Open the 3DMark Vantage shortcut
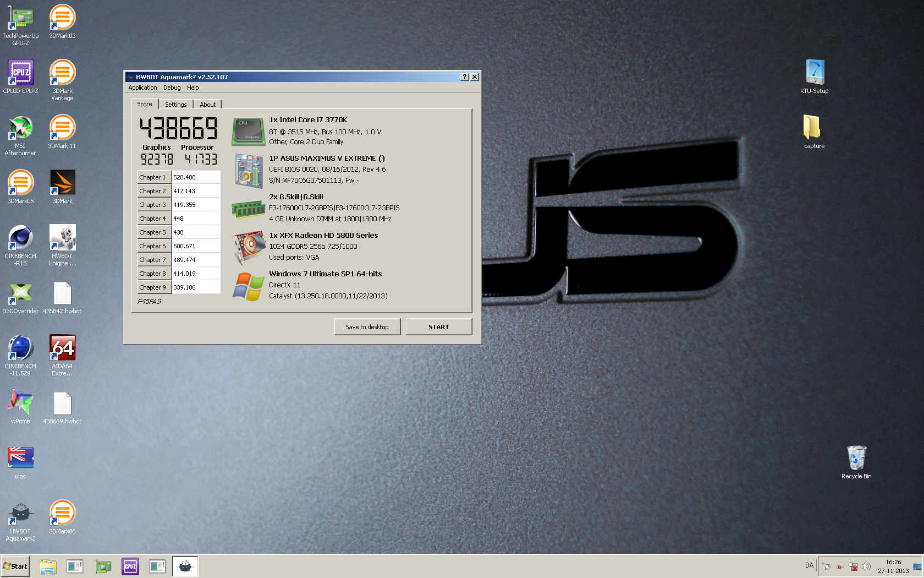 tap(62, 80)
